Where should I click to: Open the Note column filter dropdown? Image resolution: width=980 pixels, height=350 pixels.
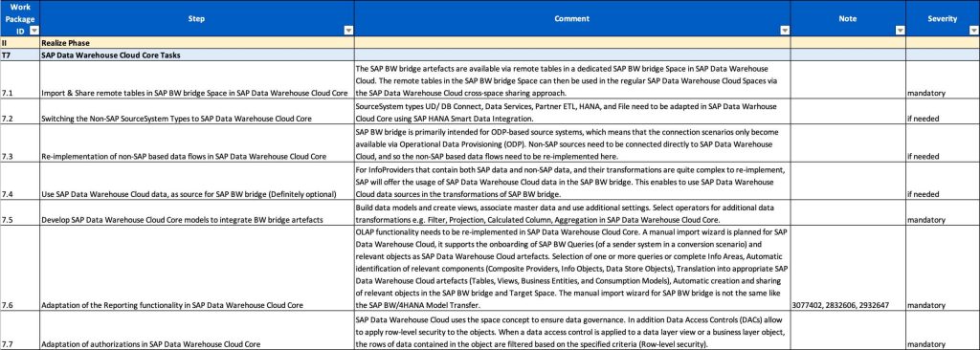point(900,30)
